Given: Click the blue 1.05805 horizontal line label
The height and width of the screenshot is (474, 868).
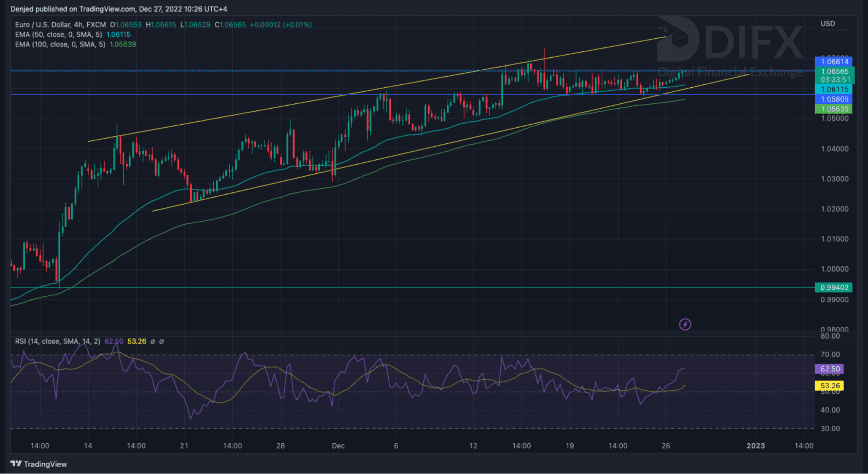Looking at the screenshot, I should coord(834,99).
